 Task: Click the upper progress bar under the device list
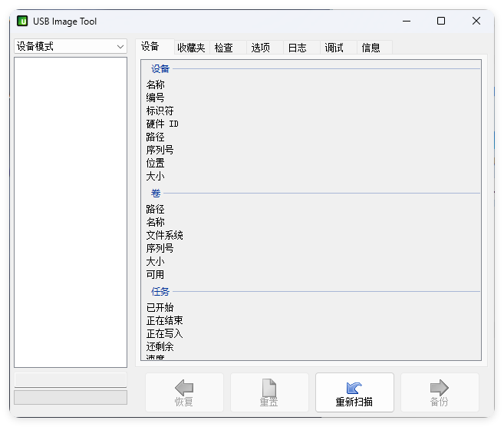(71, 380)
